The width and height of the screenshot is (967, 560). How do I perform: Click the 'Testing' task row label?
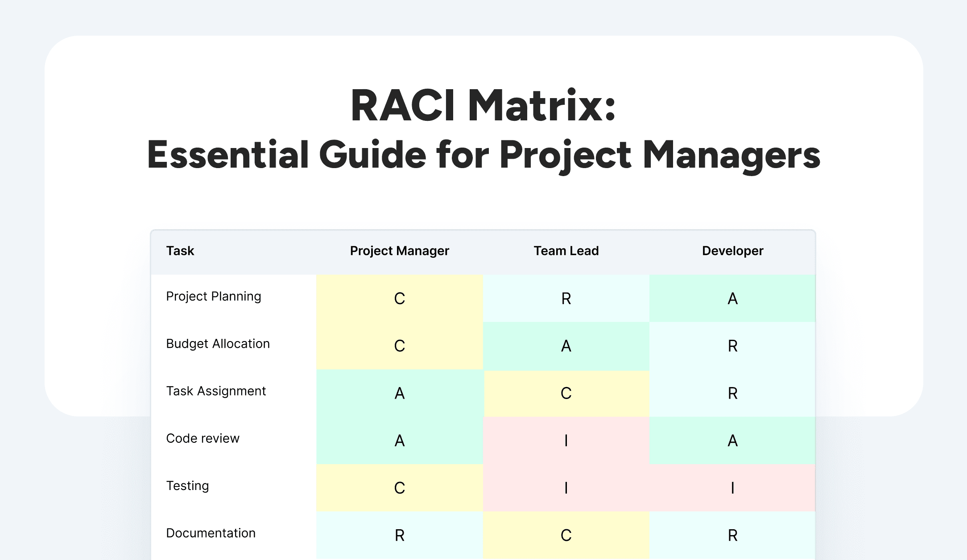click(x=187, y=486)
